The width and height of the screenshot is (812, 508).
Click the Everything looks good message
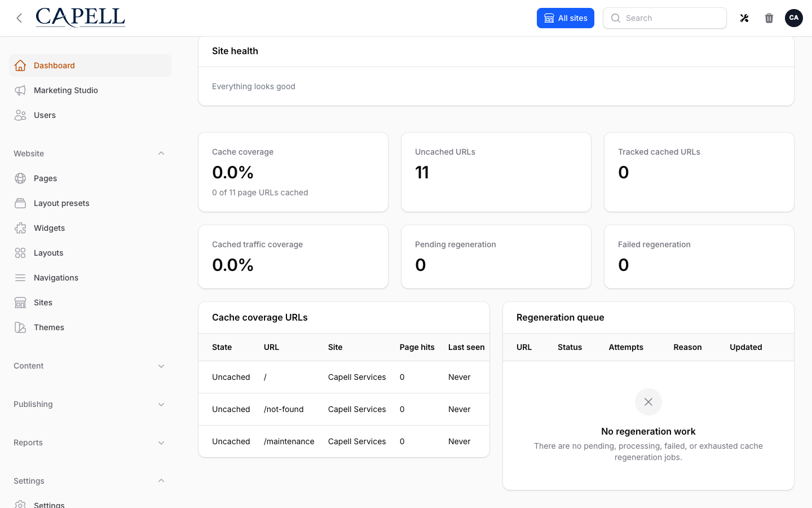click(x=254, y=86)
